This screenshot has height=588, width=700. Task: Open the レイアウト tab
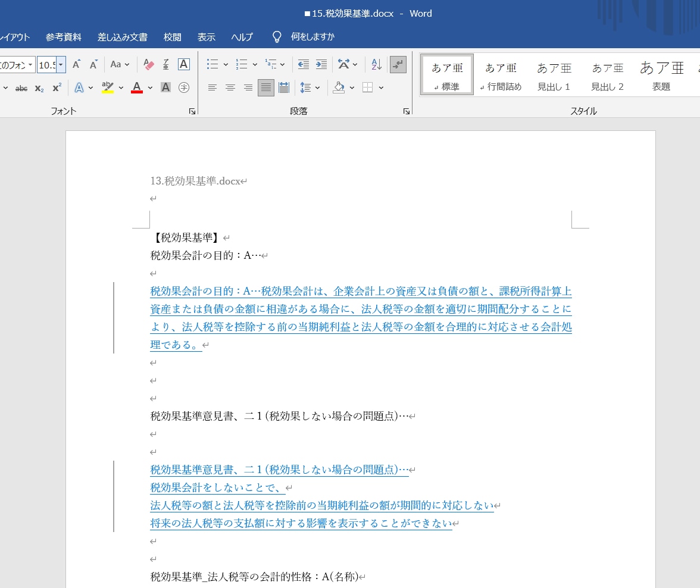(x=15, y=37)
